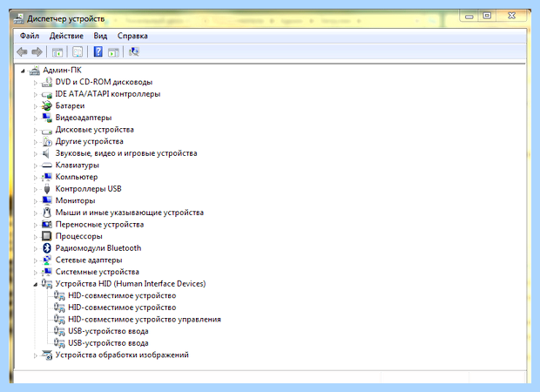Click the Переносные устройства icon
This screenshot has width=540, height=392.
46,225
